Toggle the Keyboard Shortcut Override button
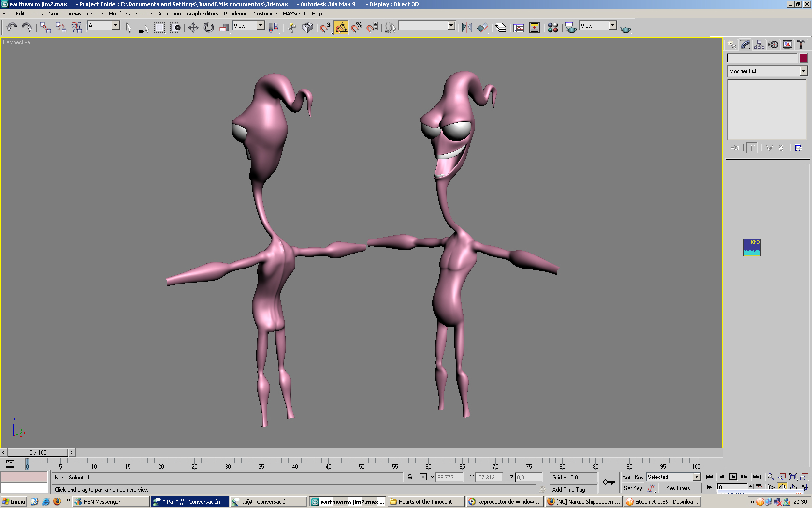This screenshot has width=812, height=508. click(307, 28)
